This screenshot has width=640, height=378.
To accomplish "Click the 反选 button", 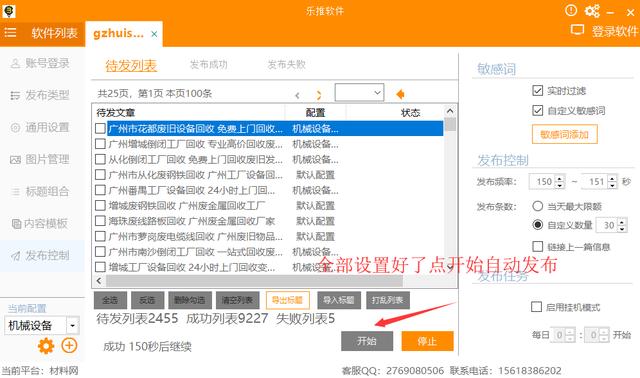I will (x=147, y=300).
